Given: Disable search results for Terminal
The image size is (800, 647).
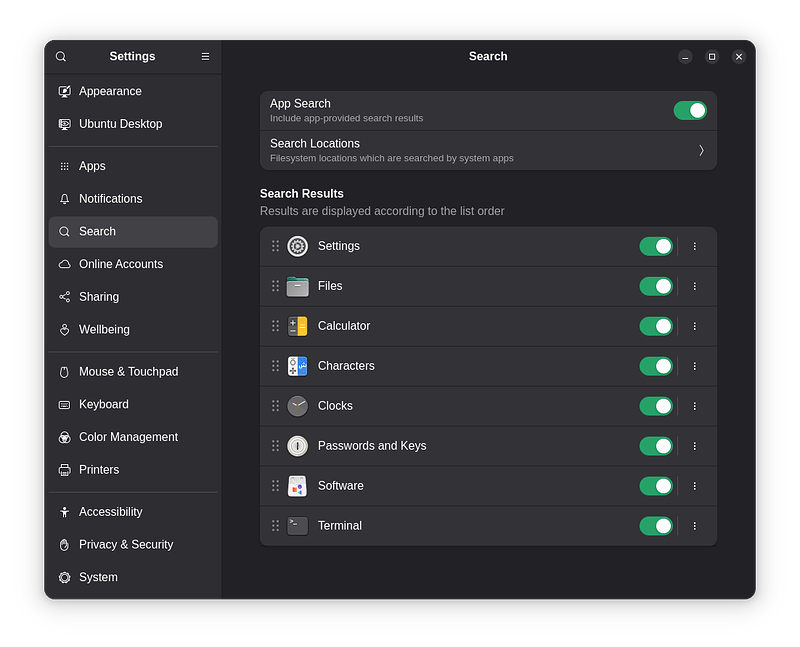Looking at the screenshot, I should click(656, 526).
